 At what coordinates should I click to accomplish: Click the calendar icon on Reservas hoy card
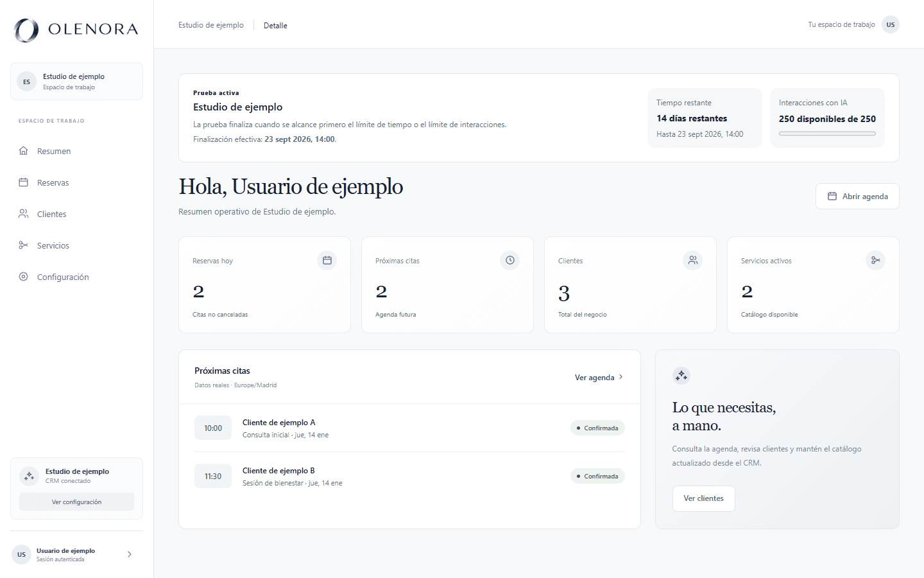(327, 260)
